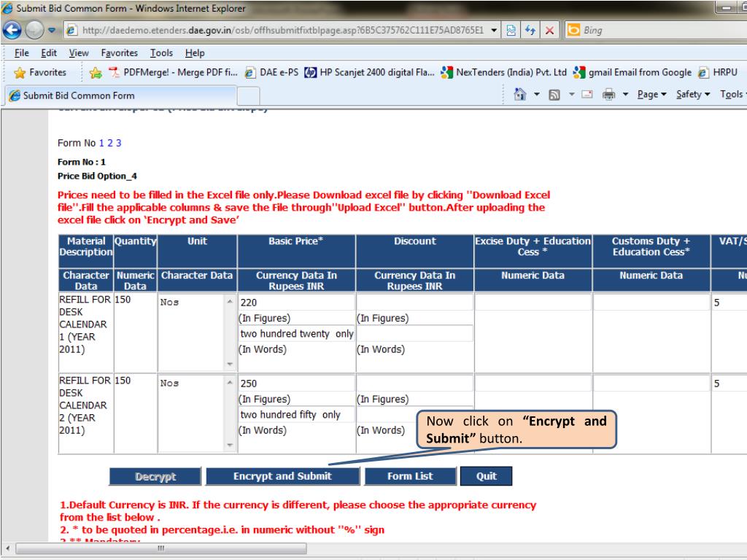Click the blank New Tab button
This screenshot has height=560, width=747.
tap(248, 96)
